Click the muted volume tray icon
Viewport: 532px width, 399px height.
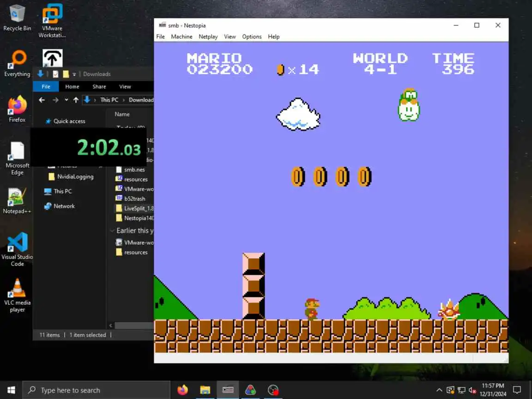tap(472, 390)
